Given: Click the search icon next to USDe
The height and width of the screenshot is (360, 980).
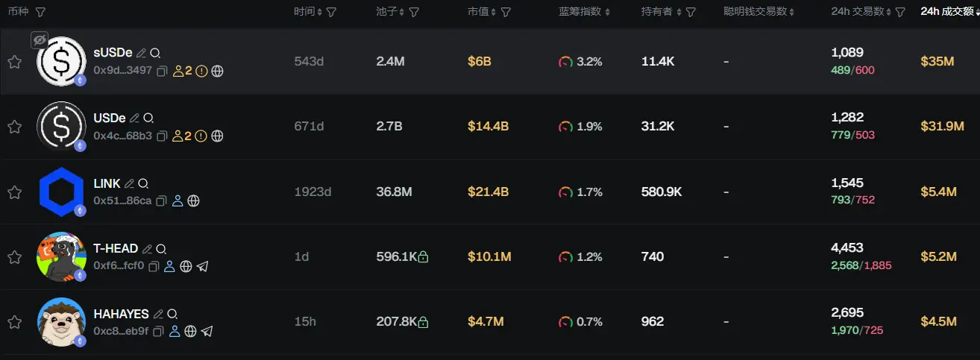Looking at the screenshot, I should pyautogui.click(x=148, y=119).
